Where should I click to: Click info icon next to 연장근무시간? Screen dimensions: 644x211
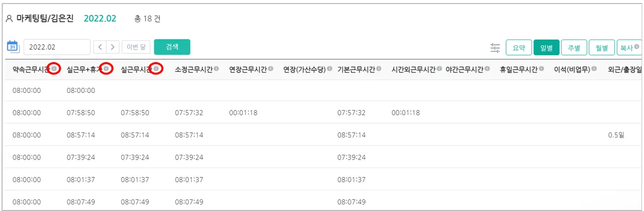[x=271, y=69]
